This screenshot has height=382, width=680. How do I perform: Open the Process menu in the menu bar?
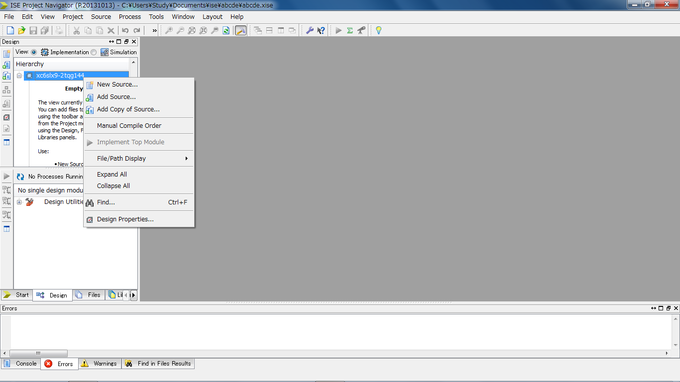point(130,16)
